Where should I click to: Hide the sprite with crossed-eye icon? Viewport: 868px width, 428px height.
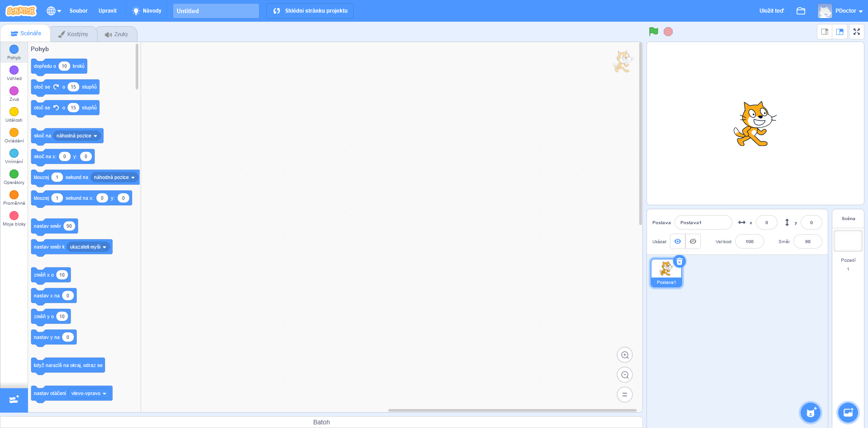pos(693,241)
